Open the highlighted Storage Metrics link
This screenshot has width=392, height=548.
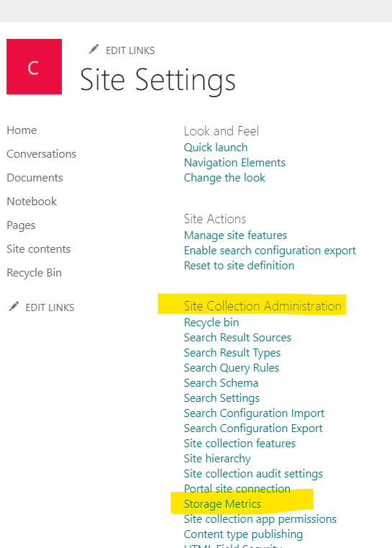click(222, 504)
